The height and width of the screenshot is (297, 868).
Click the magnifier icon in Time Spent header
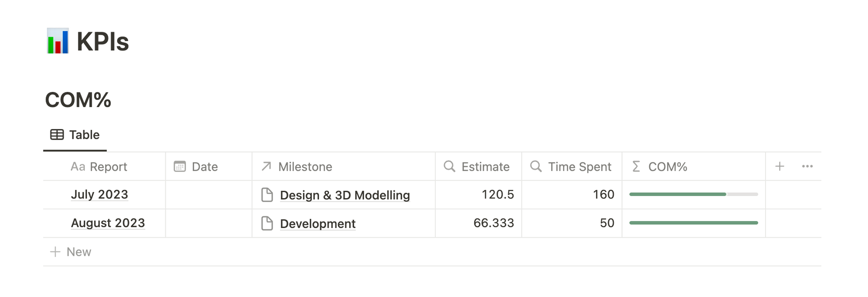536,166
